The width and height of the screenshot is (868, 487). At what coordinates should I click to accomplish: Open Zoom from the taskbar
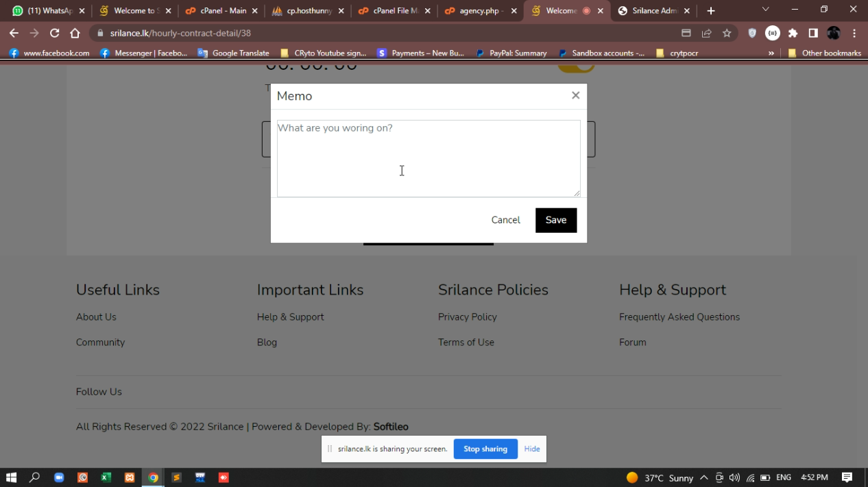point(59,477)
